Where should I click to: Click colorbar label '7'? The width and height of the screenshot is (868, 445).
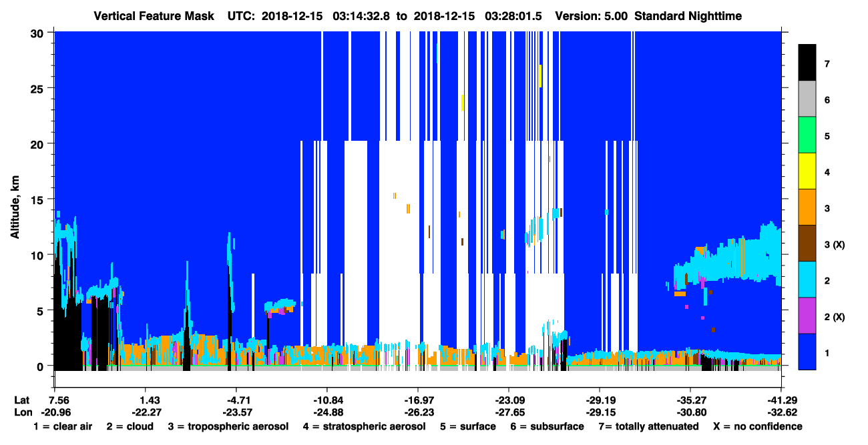click(827, 64)
